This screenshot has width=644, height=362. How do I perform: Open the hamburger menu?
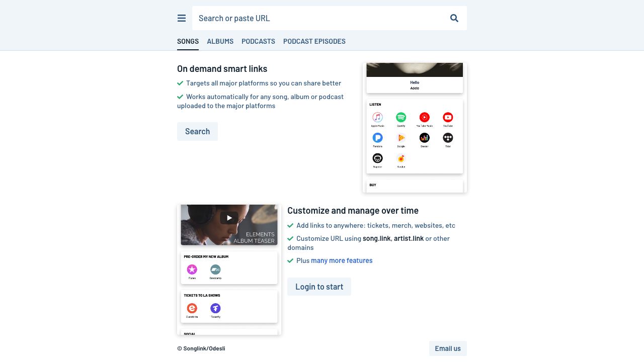182,18
